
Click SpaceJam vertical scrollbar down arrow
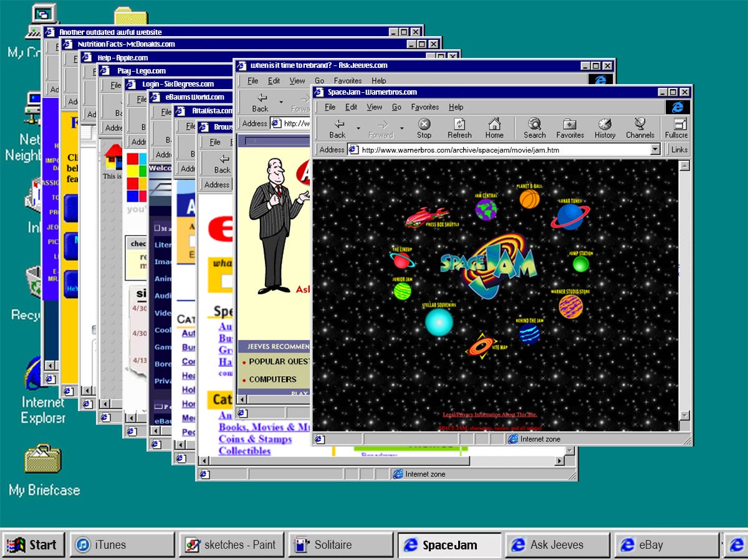(684, 415)
